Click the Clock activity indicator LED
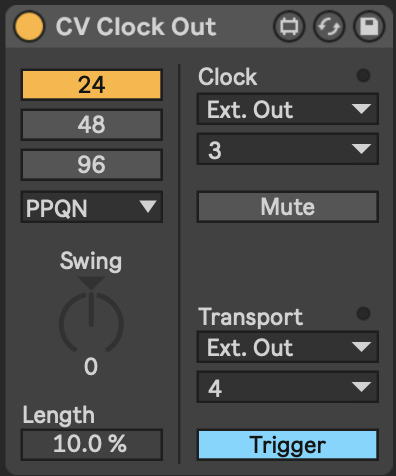The width and height of the screenshot is (396, 476). click(x=363, y=75)
